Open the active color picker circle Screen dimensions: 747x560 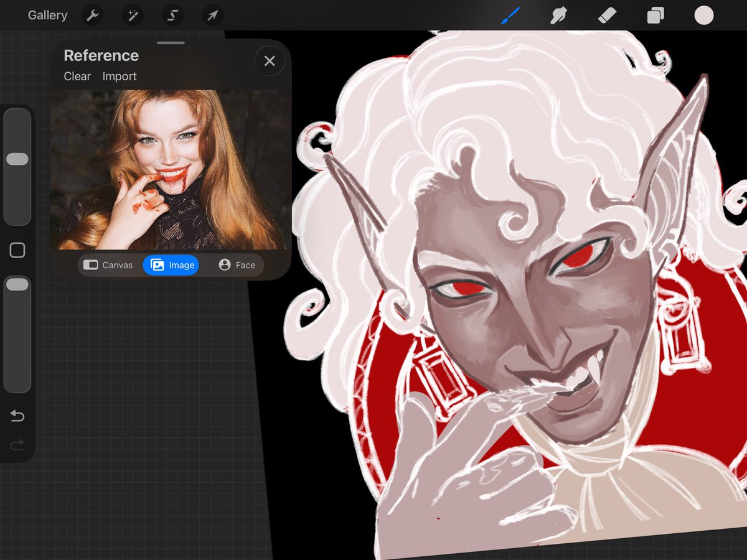pos(704,16)
